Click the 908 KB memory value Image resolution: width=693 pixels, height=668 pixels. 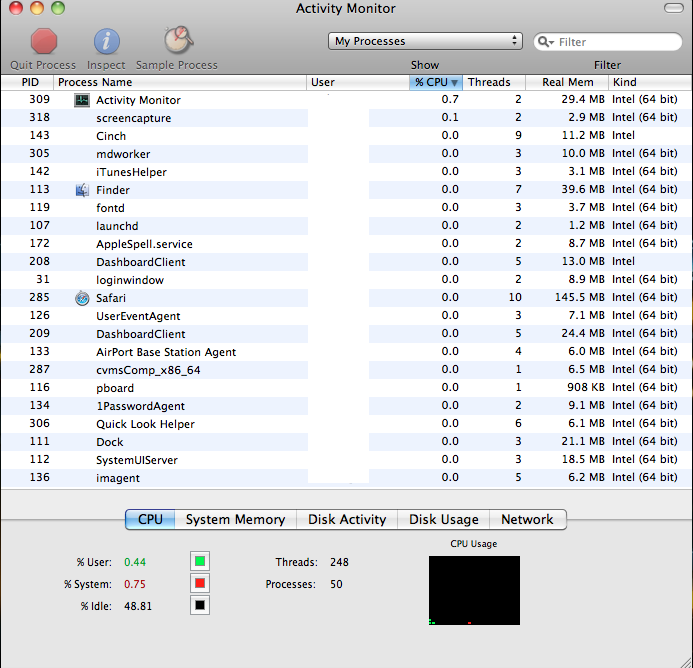coord(586,387)
